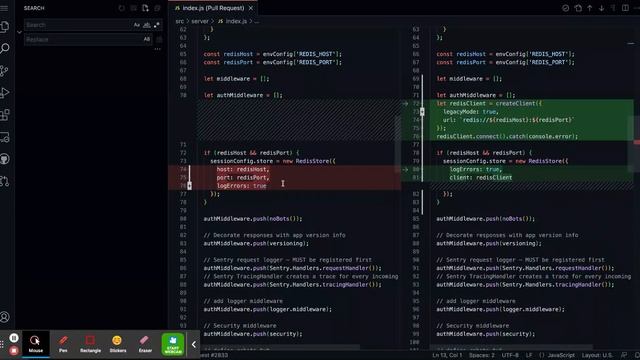640x360 pixels.
Task: Open the Extensions view
Action: click(5, 115)
